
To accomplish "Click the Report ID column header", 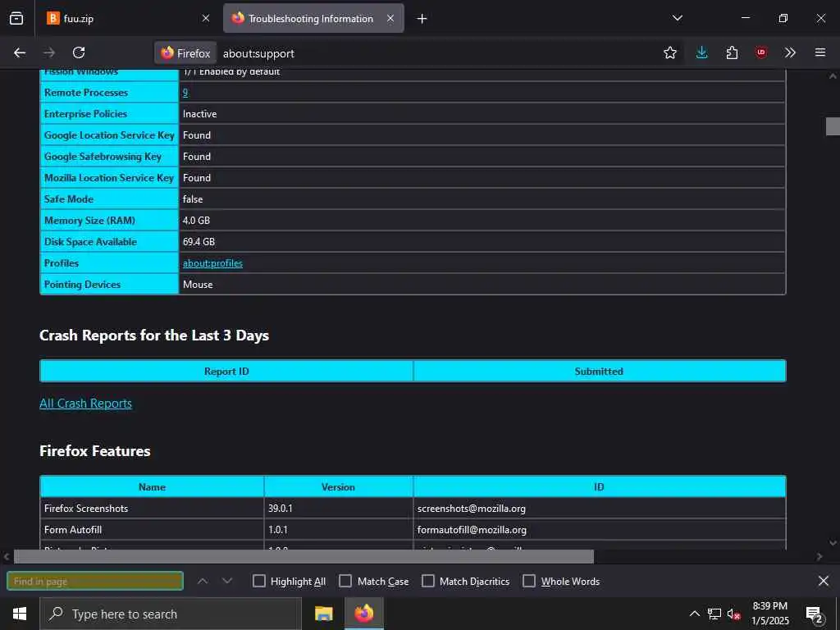I will tap(226, 372).
